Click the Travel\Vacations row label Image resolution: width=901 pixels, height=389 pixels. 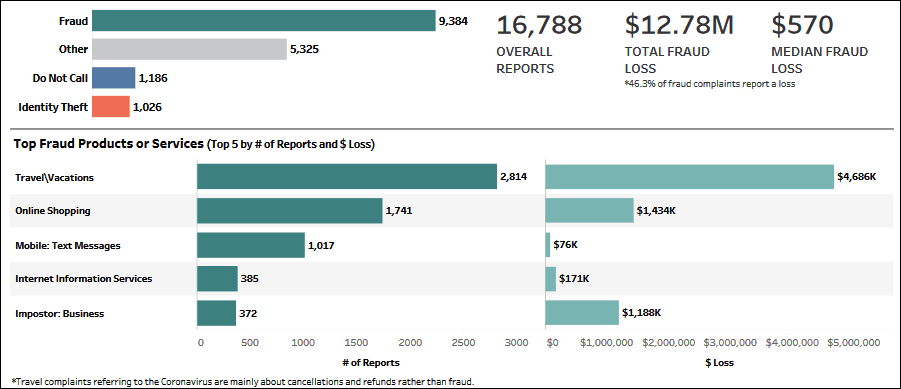tap(54, 177)
